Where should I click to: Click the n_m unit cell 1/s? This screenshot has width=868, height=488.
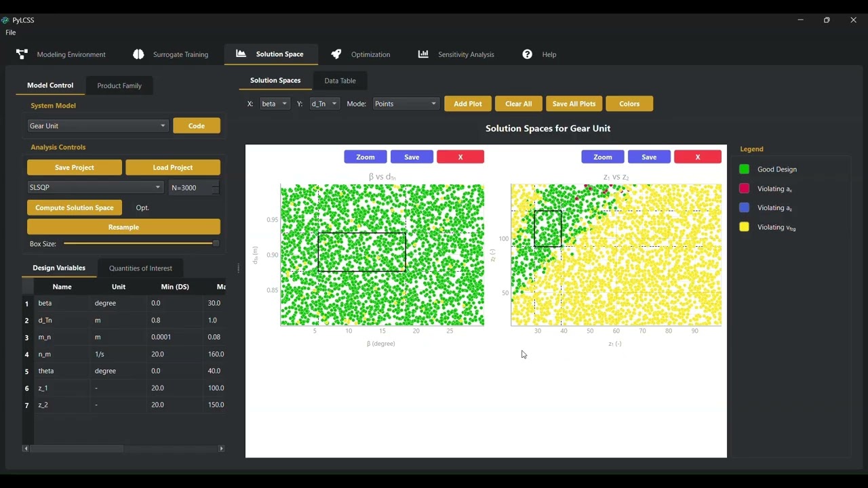(118, 354)
